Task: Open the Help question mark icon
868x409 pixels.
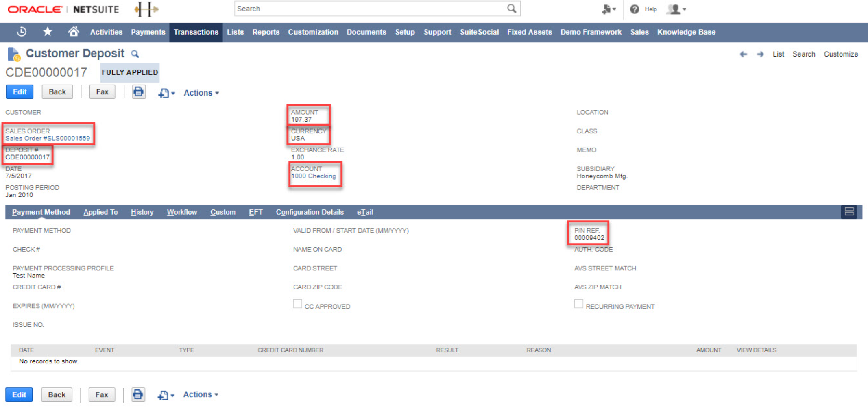Action: [x=634, y=9]
